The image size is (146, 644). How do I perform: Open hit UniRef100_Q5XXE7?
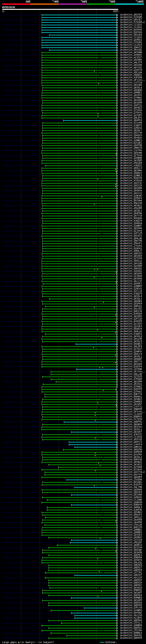pos(131,20)
